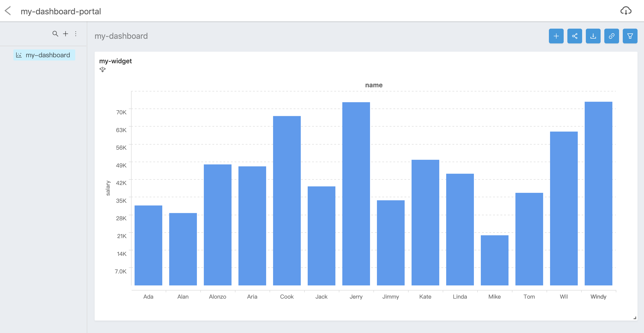
Task: Click the blue download dashboard button
Action: [593, 36]
